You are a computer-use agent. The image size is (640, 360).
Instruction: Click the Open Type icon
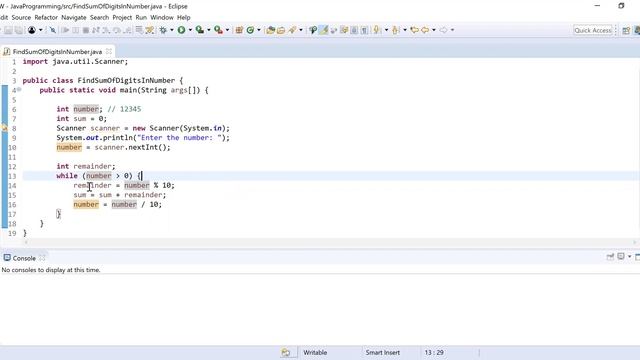tap(270, 30)
